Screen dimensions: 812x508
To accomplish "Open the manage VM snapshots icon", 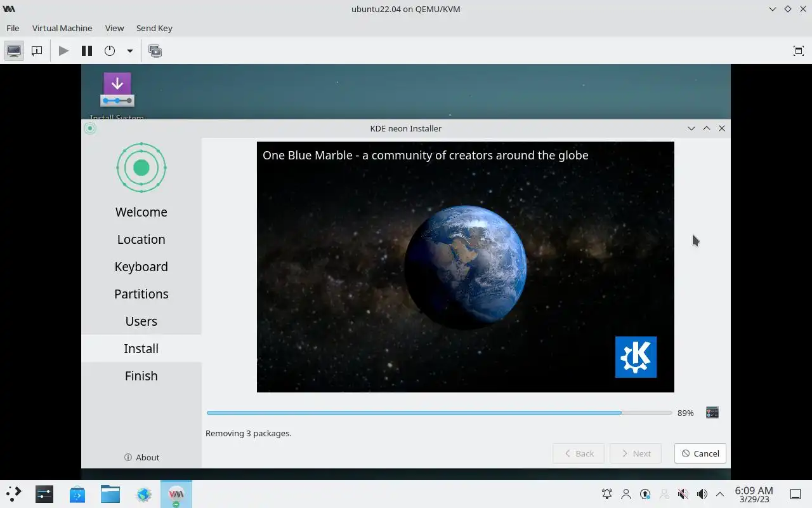I will click(x=155, y=51).
